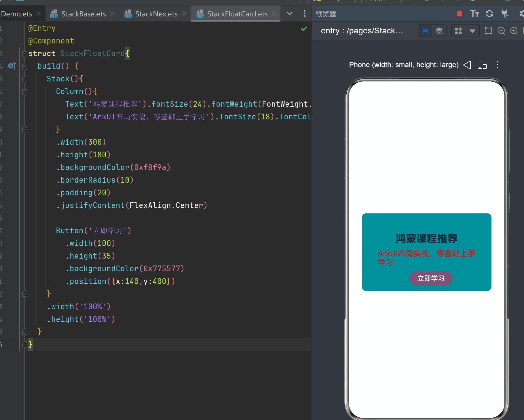Click the .justifyContent(FlexAlign.Center) line
Viewport: 524px width, 420px height.
[x=132, y=205]
